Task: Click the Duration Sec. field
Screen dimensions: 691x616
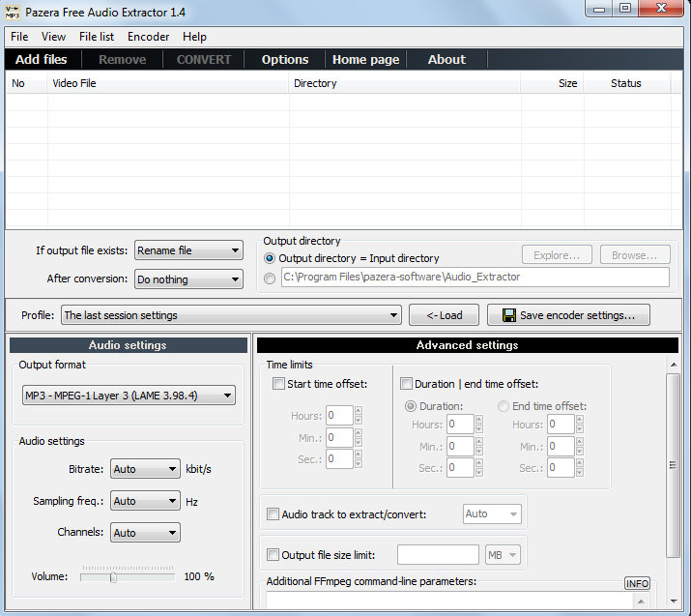Action: pos(460,467)
